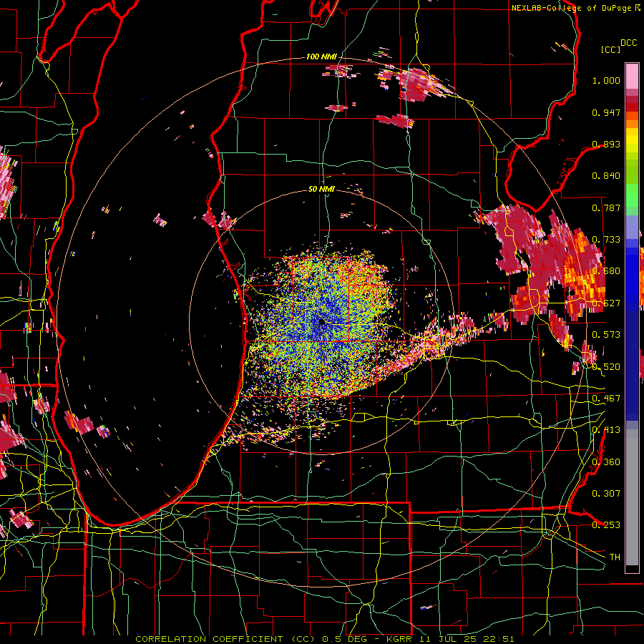Select the 0.840 legend value
644x644 pixels.
coord(606,176)
